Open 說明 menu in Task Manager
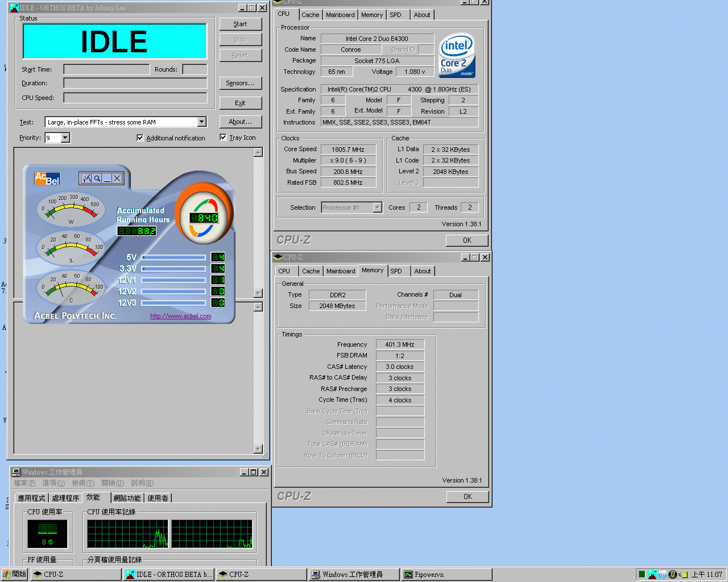The width and height of the screenshot is (728, 582). 142,483
